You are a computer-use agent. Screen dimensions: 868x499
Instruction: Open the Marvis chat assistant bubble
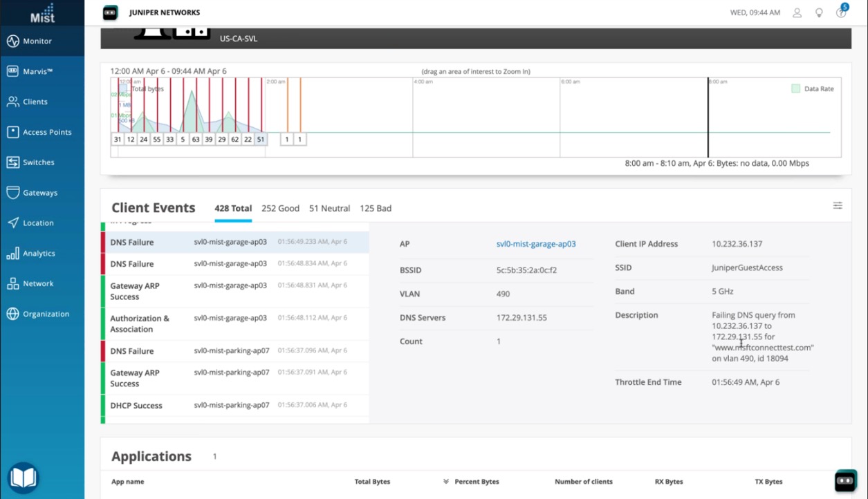pyautogui.click(x=845, y=480)
